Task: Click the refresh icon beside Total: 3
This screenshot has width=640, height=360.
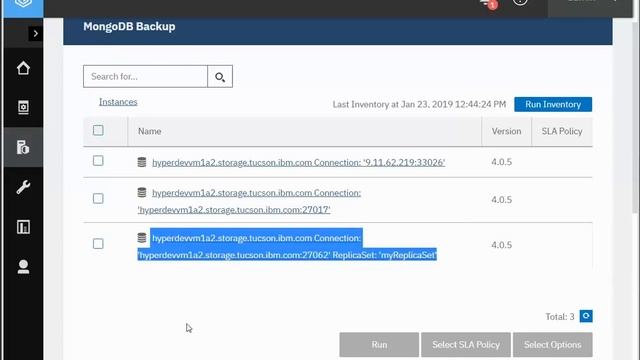Action: click(586, 316)
